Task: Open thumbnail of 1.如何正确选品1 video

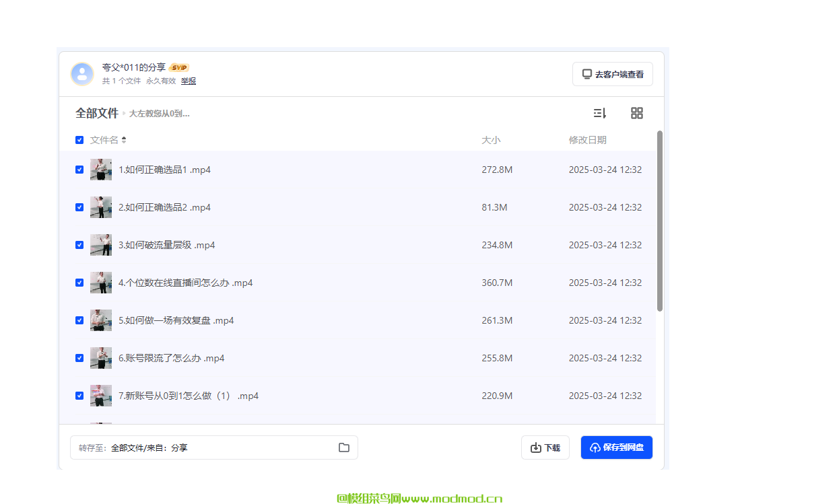Action: [101, 170]
